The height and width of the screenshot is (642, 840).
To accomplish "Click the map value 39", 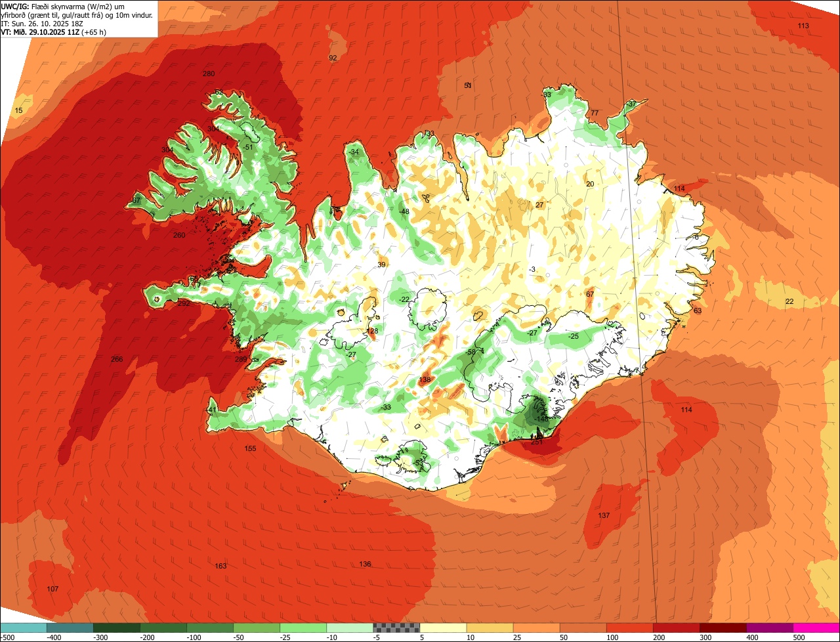I will (381, 265).
